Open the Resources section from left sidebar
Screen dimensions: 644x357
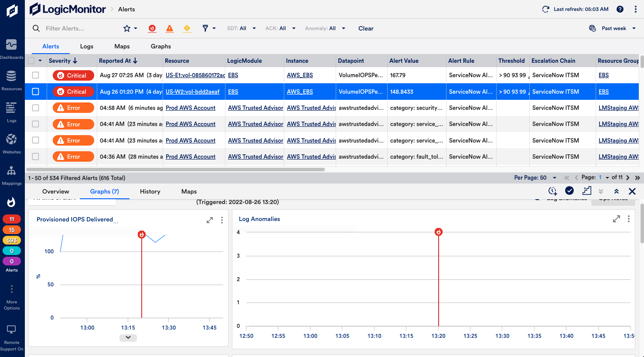coord(12,77)
